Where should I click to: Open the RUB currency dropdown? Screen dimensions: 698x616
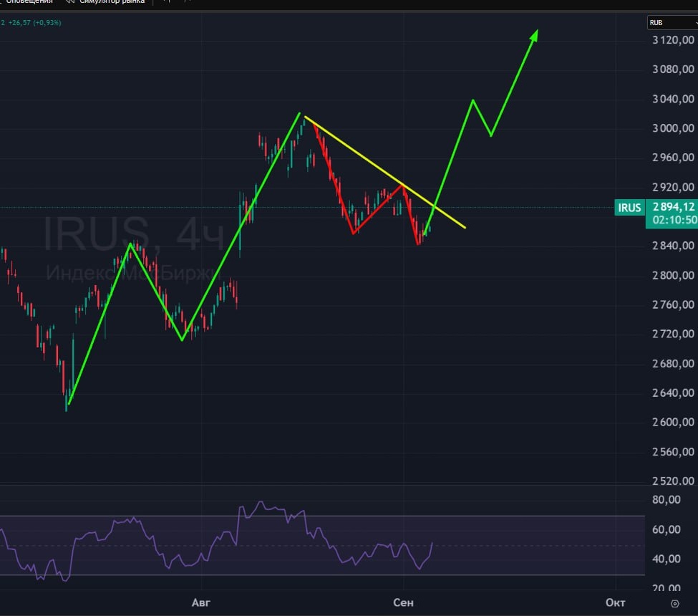coord(673,23)
